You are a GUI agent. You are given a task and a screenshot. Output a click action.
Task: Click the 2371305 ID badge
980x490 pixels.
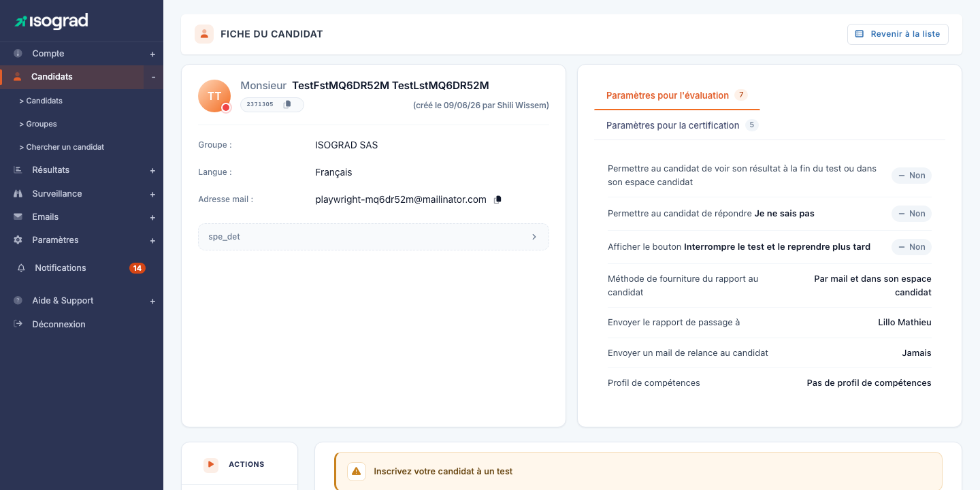tap(272, 104)
